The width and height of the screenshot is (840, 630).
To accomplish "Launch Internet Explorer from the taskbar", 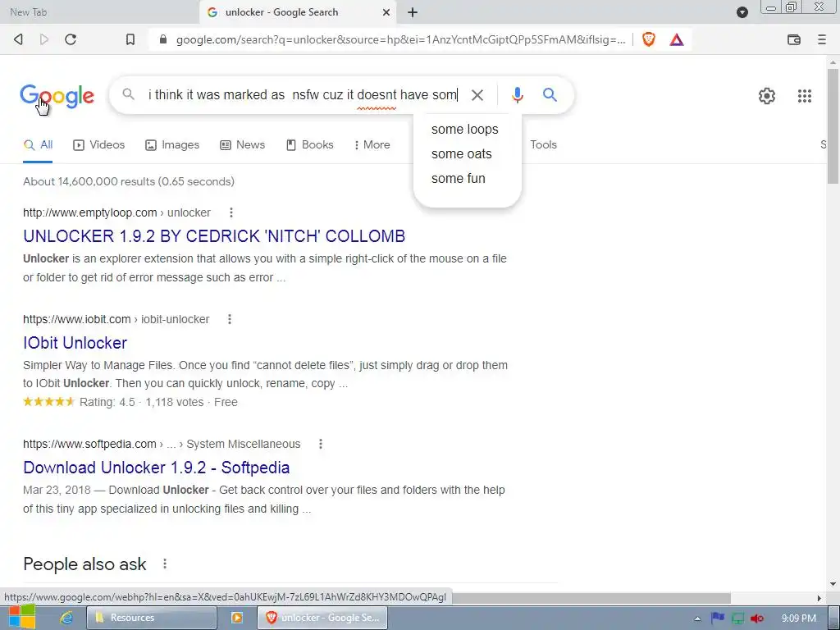I will (66, 618).
